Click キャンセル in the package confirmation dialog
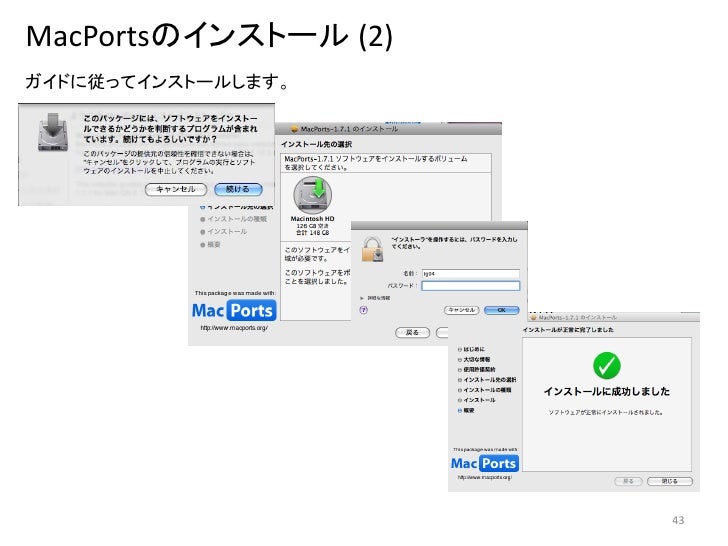 pyautogui.click(x=176, y=189)
